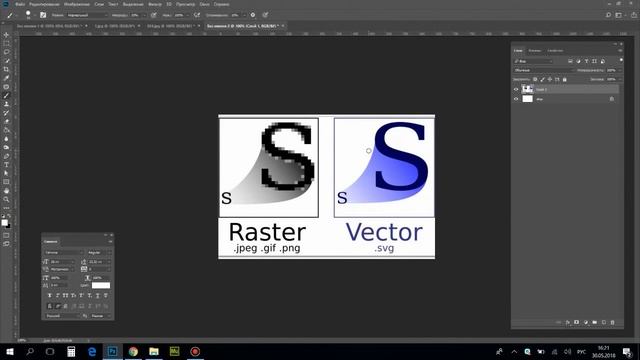This screenshot has height=360, width=640.
Task: Select the Zoom tool in toolbox
Action: [6, 199]
